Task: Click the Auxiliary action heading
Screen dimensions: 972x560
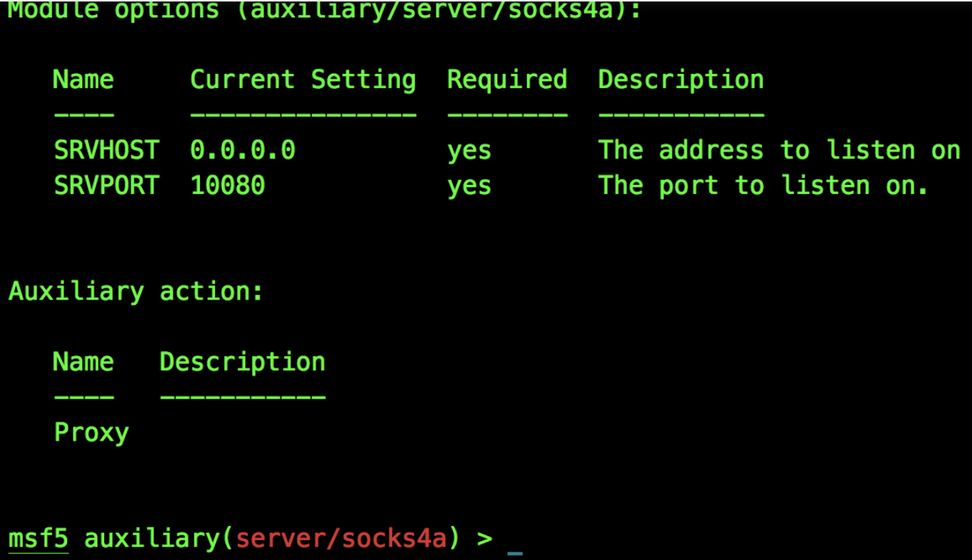Action: [x=137, y=291]
